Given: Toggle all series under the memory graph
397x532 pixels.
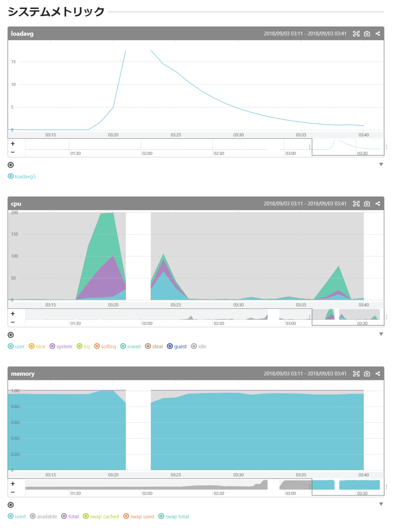Looking at the screenshot, I should [x=11, y=505].
